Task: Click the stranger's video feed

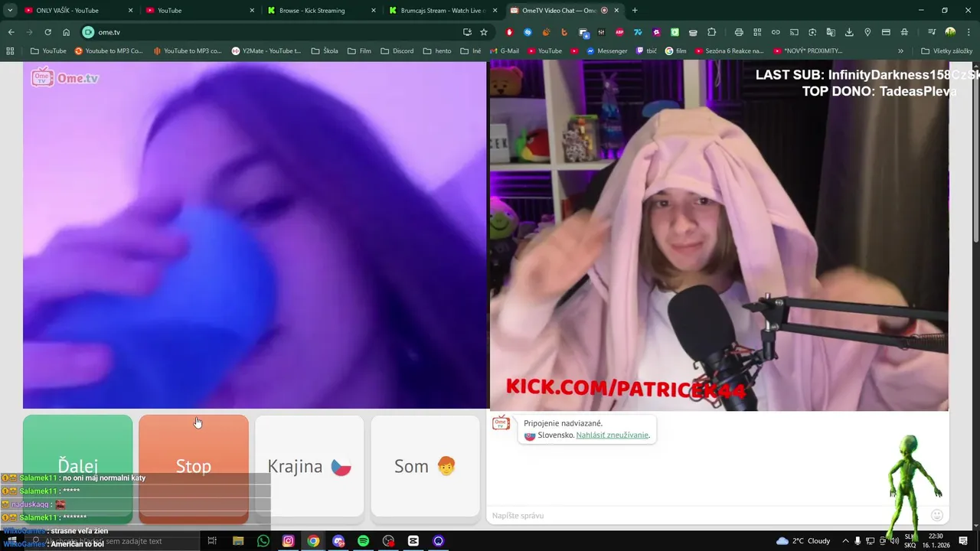Action: pyautogui.click(x=254, y=235)
